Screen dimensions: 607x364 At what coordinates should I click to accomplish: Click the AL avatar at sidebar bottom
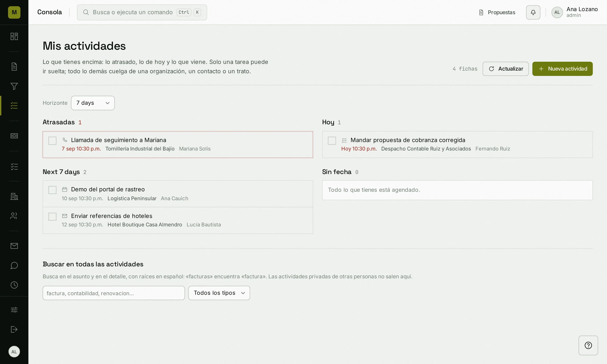pyautogui.click(x=14, y=352)
